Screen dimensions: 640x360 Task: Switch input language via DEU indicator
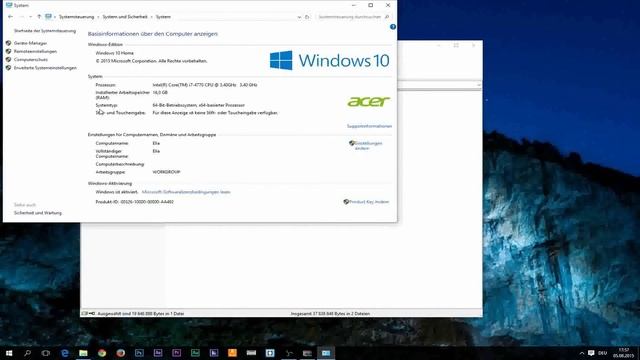coord(603,353)
